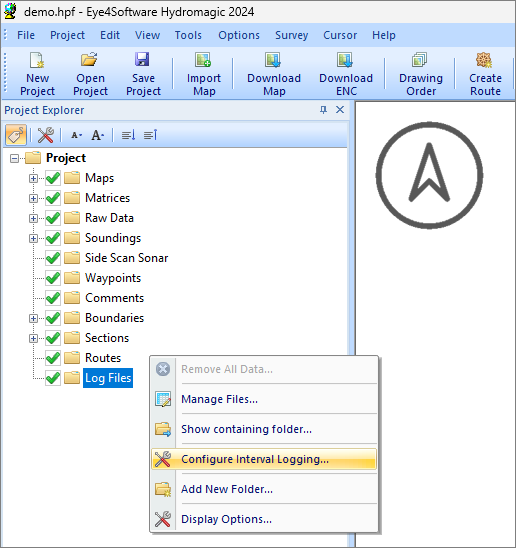Click the New Project toolbar icon
Viewport: 516px width, 548px height.
pyautogui.click(x=37, y=60)
